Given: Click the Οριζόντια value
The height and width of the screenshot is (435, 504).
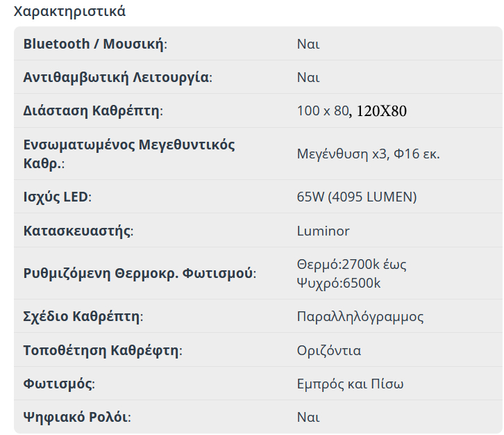Looking at the screenshot, I should [x=328, y=350].
